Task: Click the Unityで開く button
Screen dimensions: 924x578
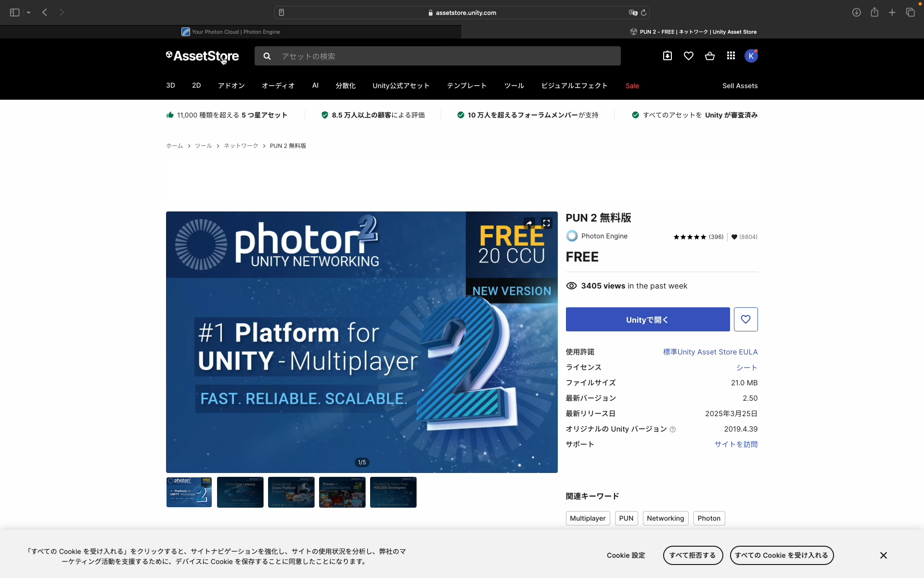Action: click(x=648, y=319)
